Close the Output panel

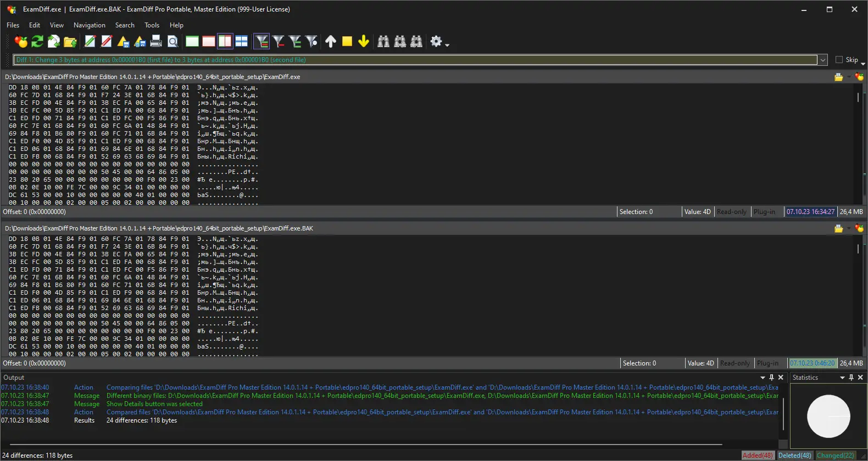click(781, 378)
